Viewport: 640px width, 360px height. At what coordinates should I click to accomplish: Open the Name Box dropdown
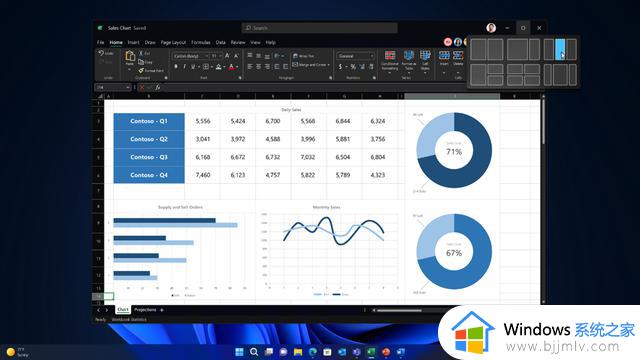128,87
